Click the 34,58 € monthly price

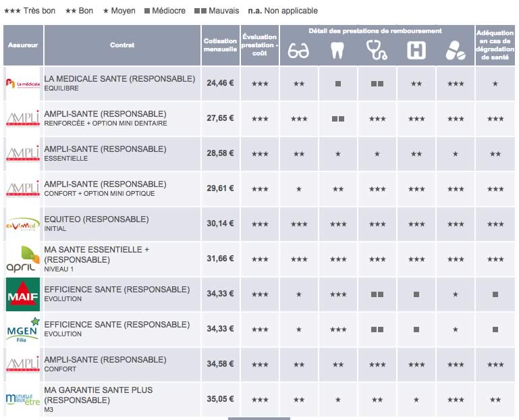[220, 364]
